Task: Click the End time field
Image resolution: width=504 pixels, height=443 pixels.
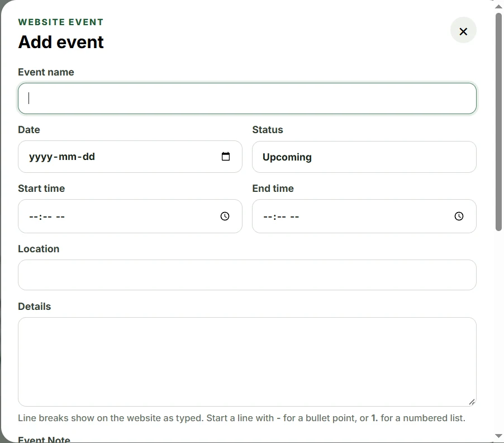Action: 364,216
